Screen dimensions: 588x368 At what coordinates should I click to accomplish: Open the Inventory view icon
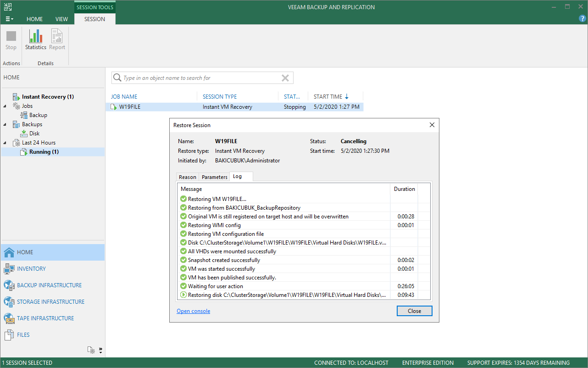point(9,269)
